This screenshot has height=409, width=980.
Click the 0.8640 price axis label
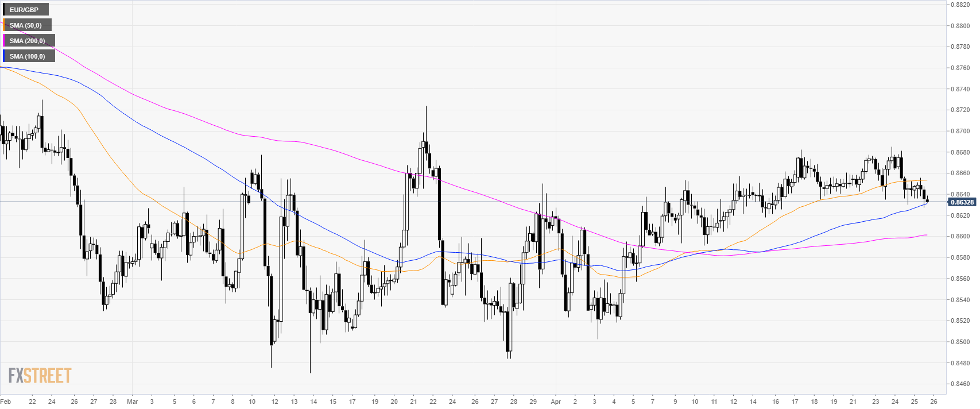[x=959, y=194]
